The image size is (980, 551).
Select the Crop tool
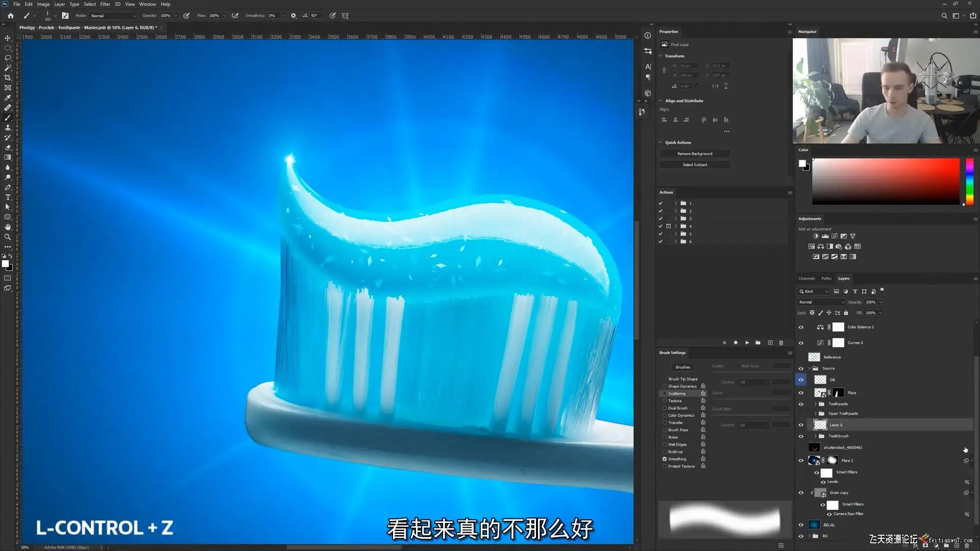(8, 78)
